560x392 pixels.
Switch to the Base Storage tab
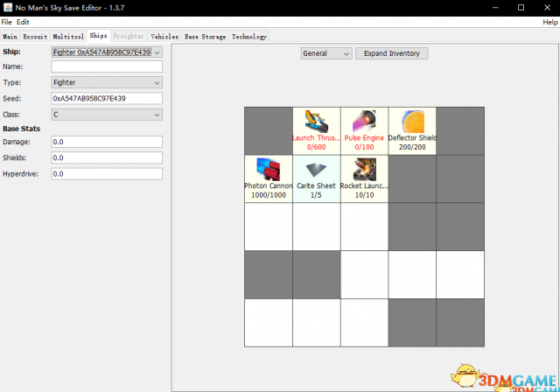(206, 37)
